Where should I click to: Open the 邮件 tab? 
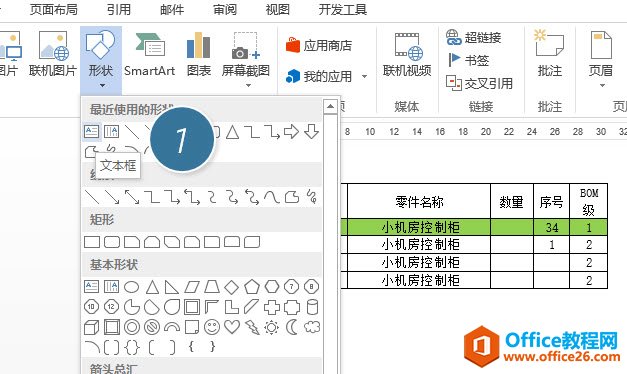(172, 9)
